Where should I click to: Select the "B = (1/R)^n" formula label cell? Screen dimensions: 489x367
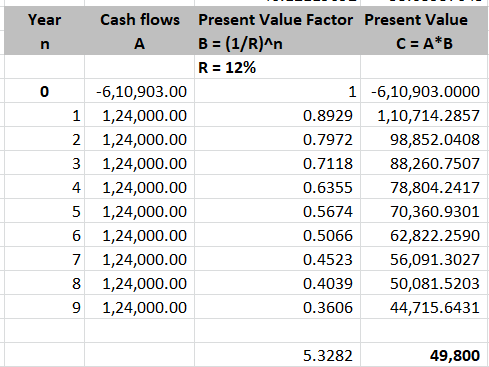pyautogui.click(x=277, y=43)
